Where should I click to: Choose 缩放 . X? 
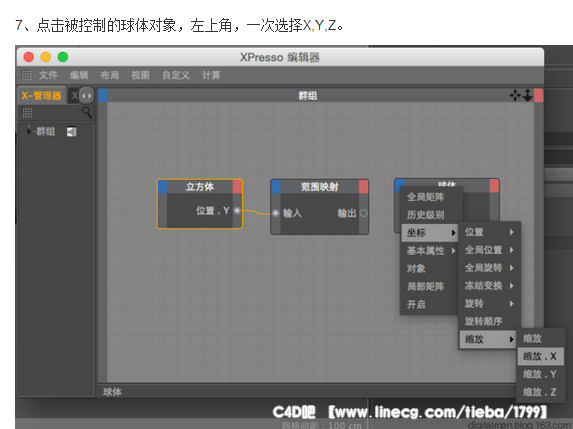point(540,356)
